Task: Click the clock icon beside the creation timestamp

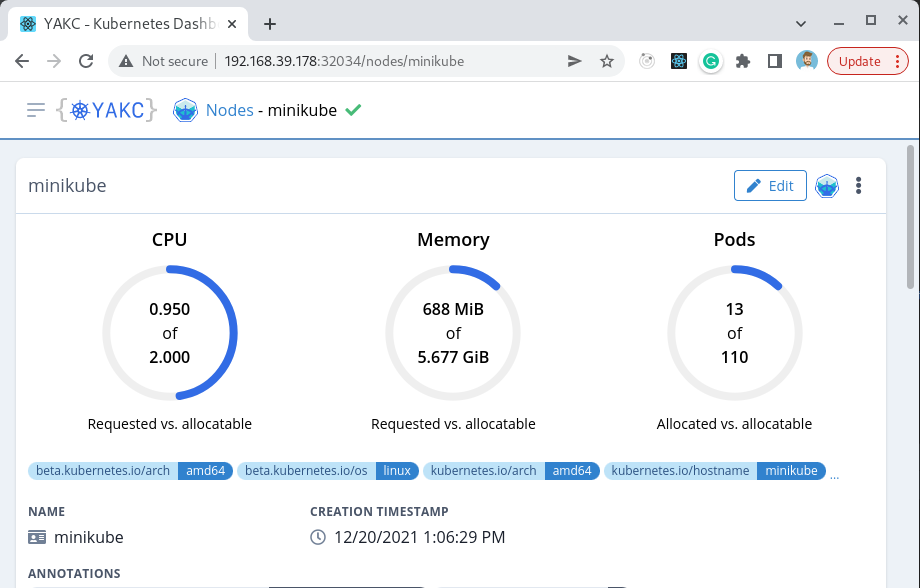Action: pos(318,537)
